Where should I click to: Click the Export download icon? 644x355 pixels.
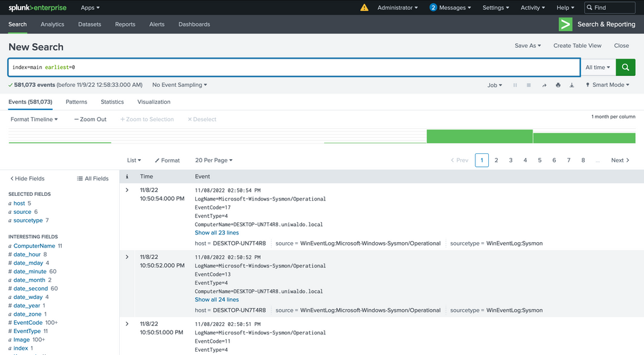coord(572,85)
